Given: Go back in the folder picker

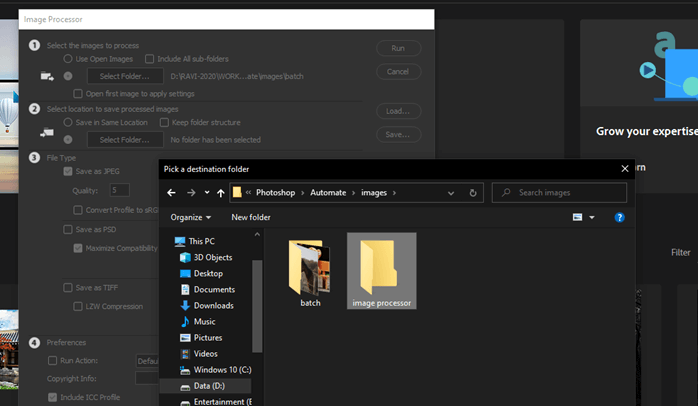Looking at the screenshot, I should [171, 193].
